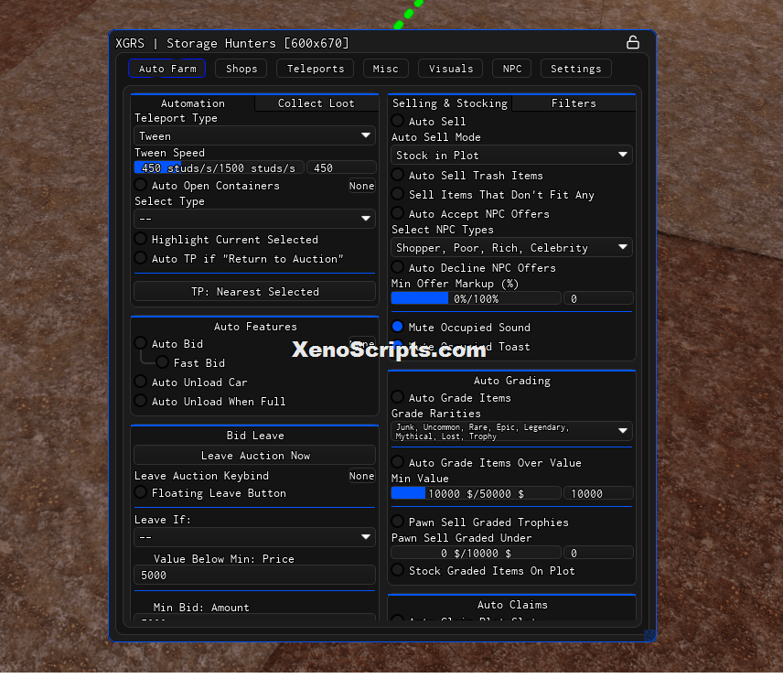The height and width of the screenshot is (700, 783).
Task: Expand the Grade Rarities dropdown
Action: tap(512, 431)
